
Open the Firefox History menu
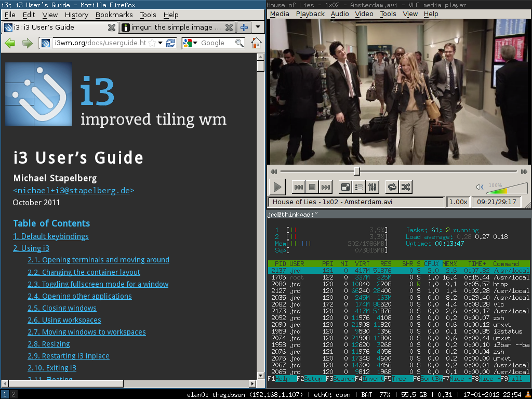tap(76, 15)
